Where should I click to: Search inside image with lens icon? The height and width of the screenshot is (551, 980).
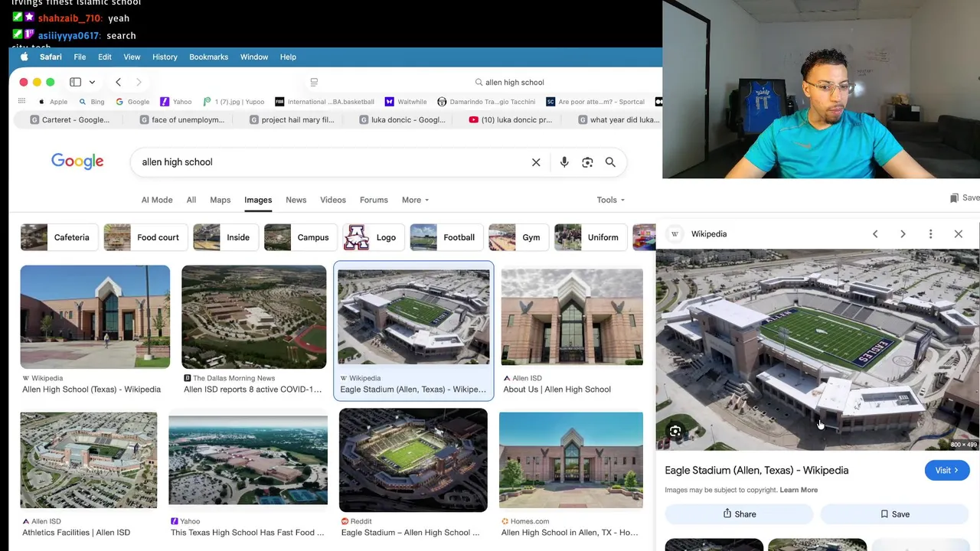pos(675,432)
